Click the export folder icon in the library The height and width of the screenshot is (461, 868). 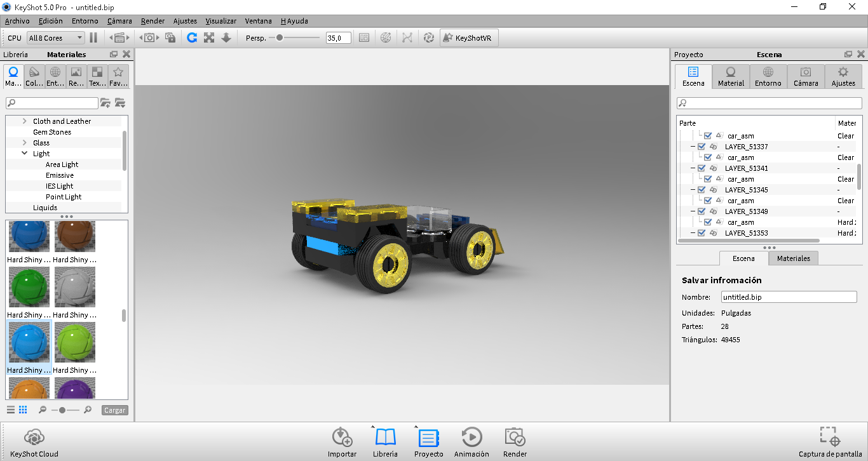pos(120,103)
